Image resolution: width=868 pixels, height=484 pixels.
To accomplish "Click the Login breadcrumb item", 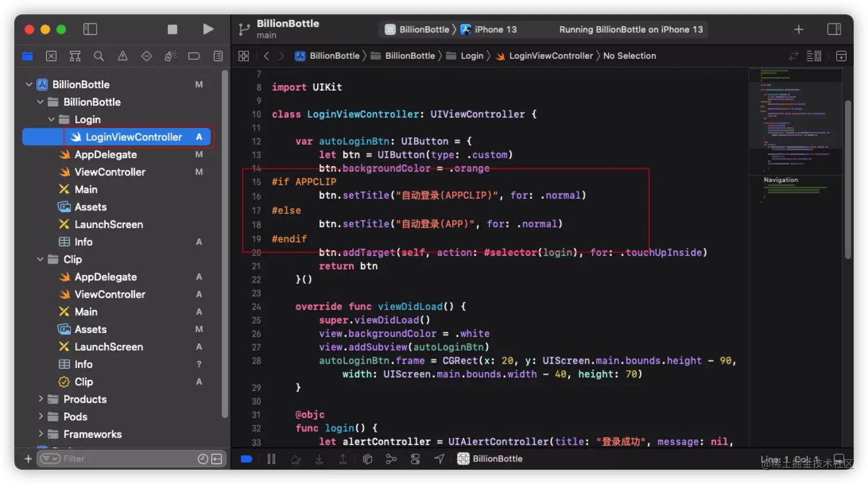I will 466,56.
